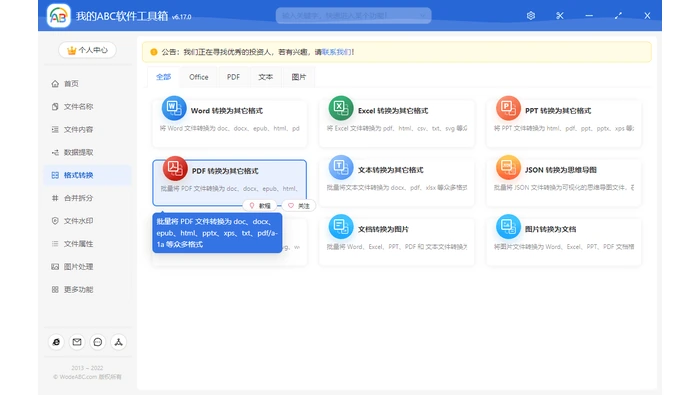Switch to the 全部 tab
The height and width of the screenshot is (395, 700).
[163, 77]
